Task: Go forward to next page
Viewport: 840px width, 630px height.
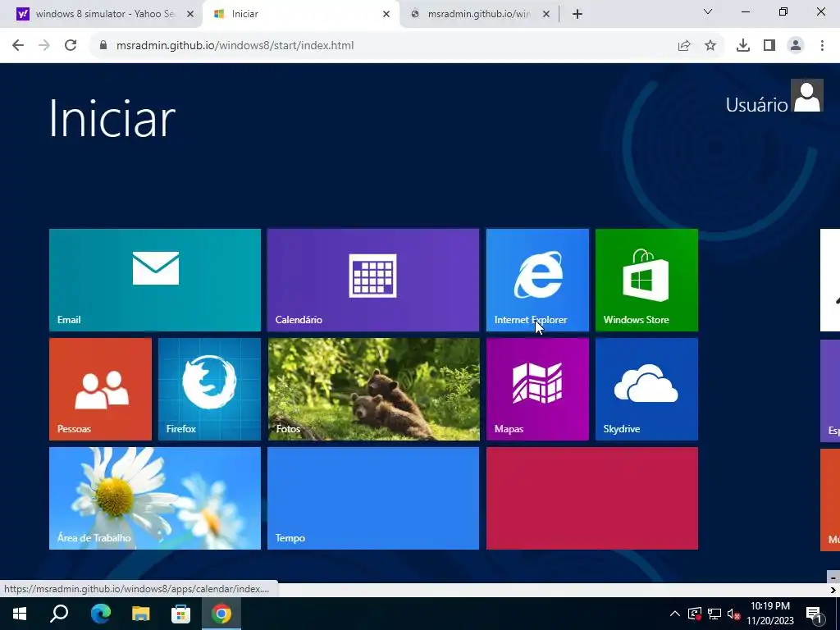Action: pos(44,45)
